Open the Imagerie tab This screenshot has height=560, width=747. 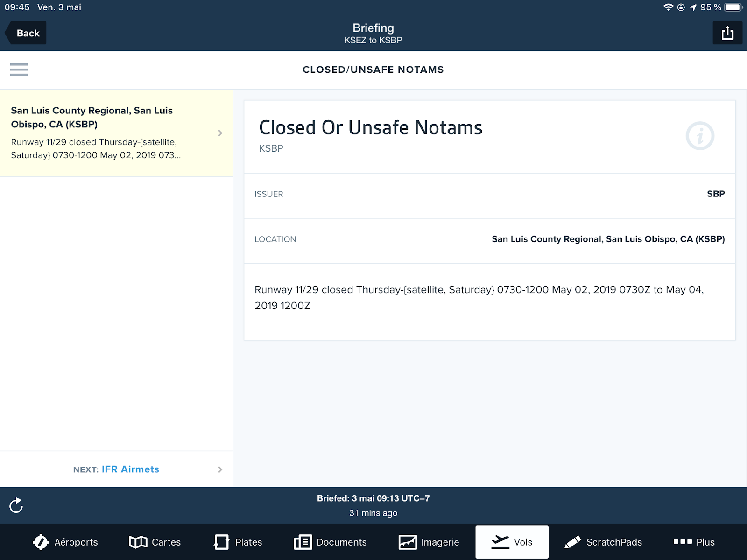[429, 542]
